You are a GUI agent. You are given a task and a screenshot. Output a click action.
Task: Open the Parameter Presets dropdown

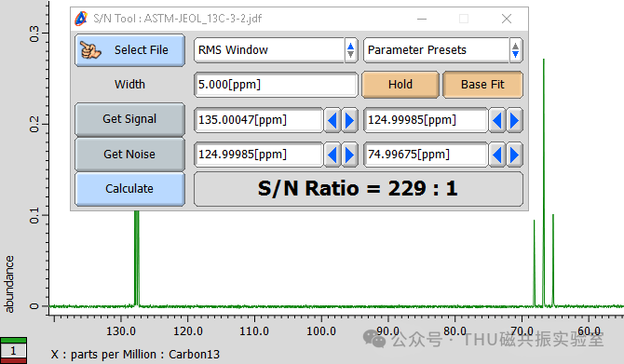(443, 50)
